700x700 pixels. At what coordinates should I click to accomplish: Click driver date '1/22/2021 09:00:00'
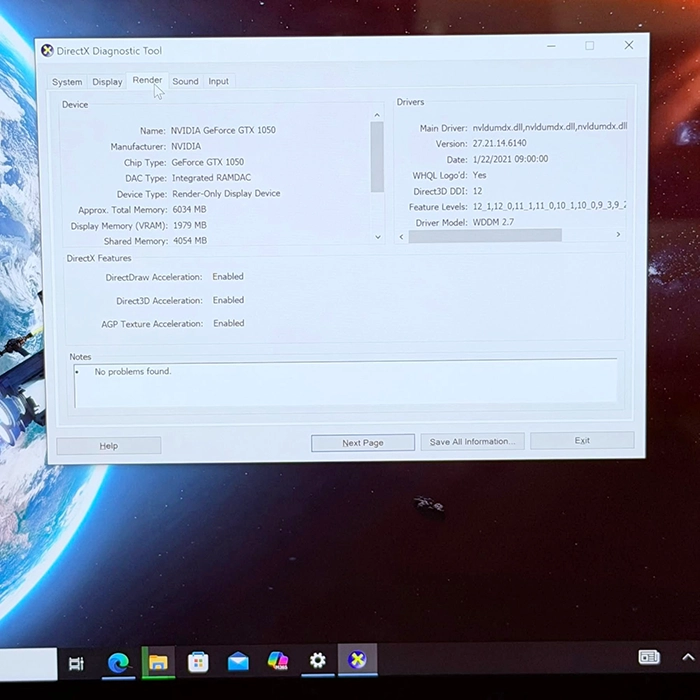coord(510,159)
